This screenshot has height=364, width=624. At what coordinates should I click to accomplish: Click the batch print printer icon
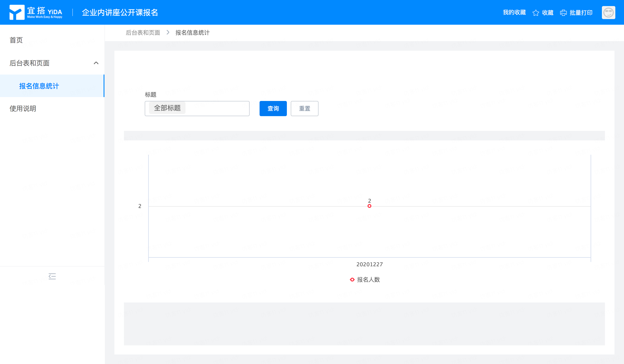coord(563,13)
